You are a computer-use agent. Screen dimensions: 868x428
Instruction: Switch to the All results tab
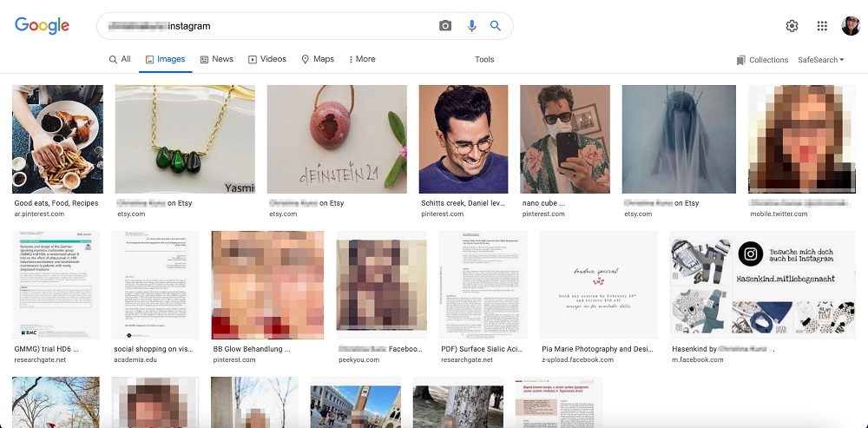[x=120, y=59]
